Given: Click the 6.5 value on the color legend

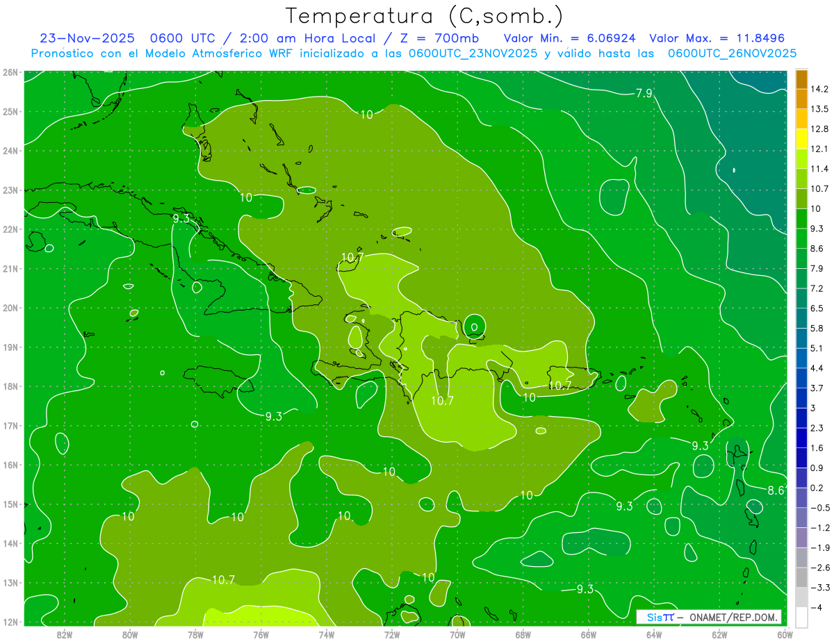Looking at the screenshot, I should point(817,308).
